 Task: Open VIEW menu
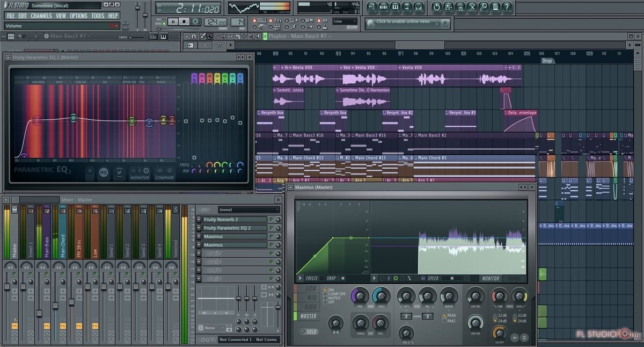[61, 16]
